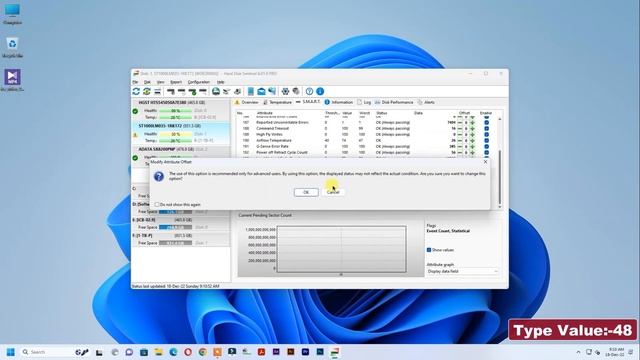
Task: Toggle Enable for Command Timeout row
Action: pos(486,128)
